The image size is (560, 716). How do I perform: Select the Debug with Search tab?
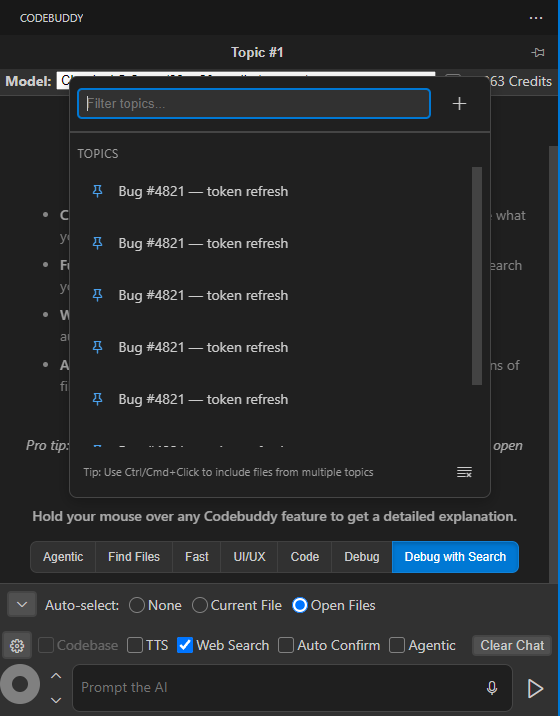[455, 557]
